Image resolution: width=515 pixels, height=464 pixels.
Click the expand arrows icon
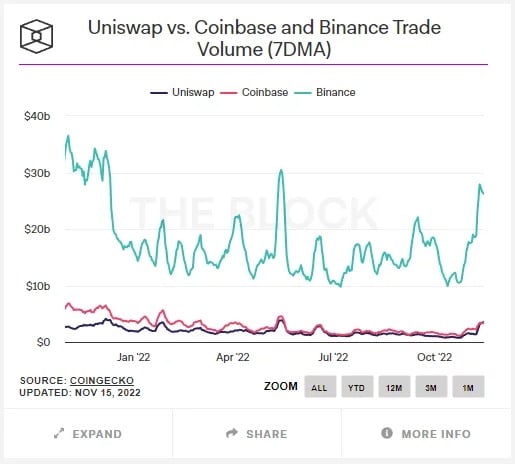[x=59, y=433]
